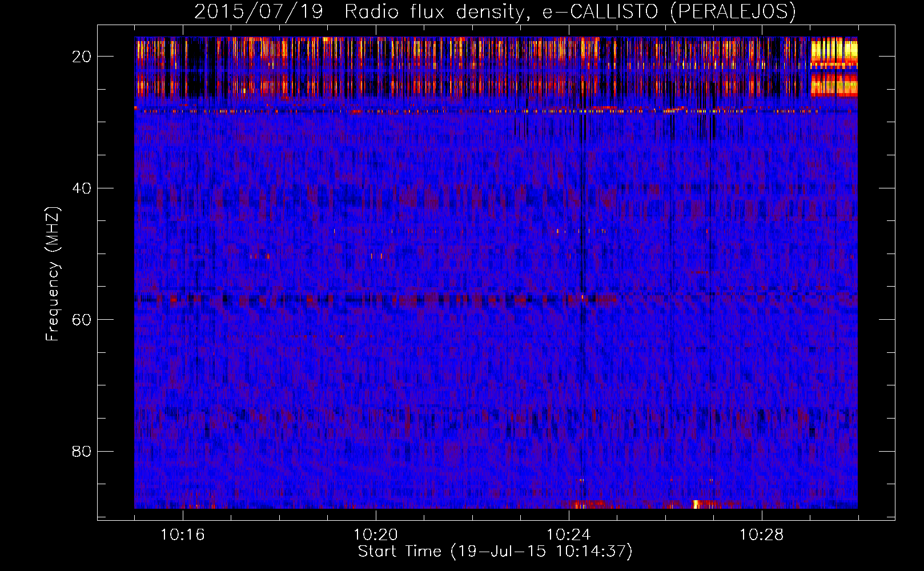
Task: Click the '10:20' time tick label
Action: [x=375, y=535]
